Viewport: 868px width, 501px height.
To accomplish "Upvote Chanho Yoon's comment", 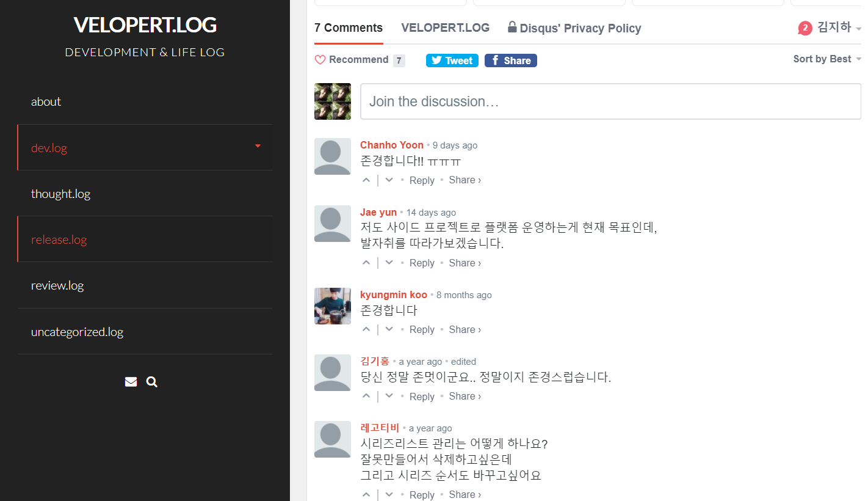I will [x=366, y=180].
